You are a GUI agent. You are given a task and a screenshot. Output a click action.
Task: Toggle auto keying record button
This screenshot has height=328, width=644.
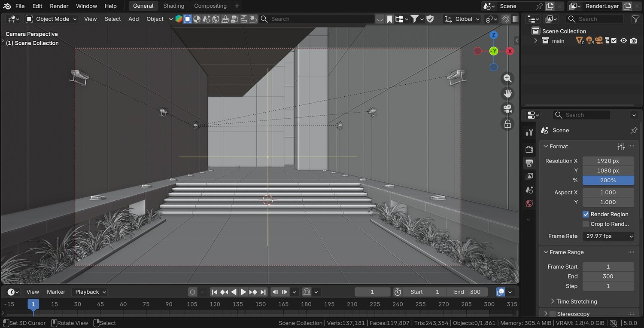(192, 292)
